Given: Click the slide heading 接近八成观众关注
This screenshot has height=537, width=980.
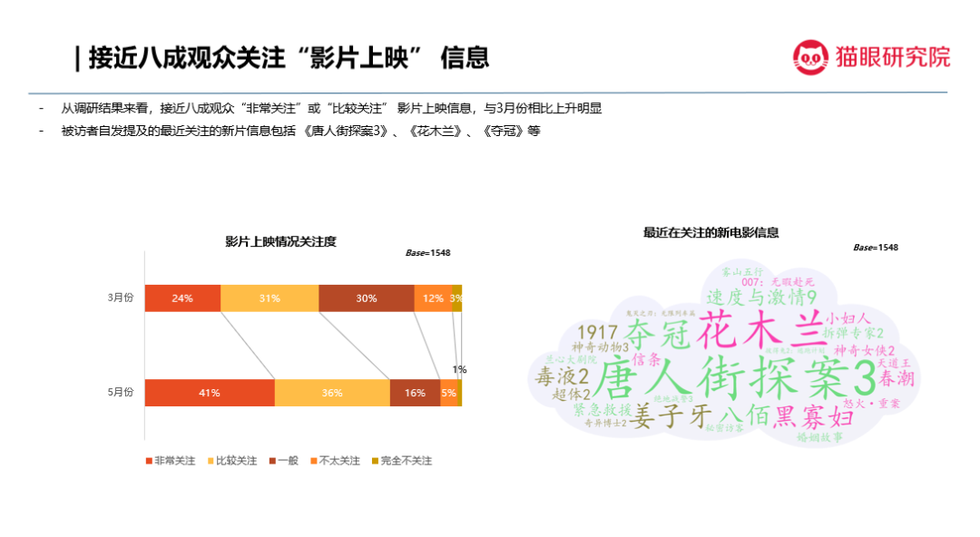Looking at the screenshot, I should coord(283,58).
